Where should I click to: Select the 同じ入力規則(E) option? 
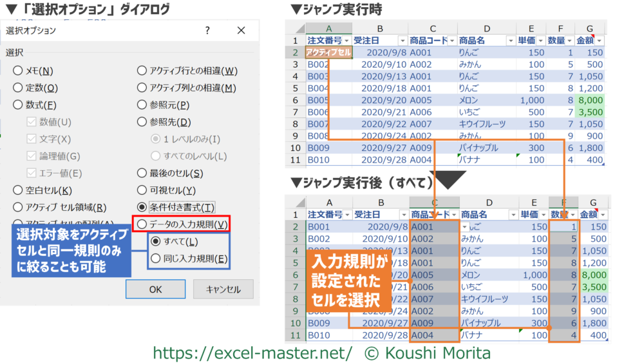click(155, 259)
